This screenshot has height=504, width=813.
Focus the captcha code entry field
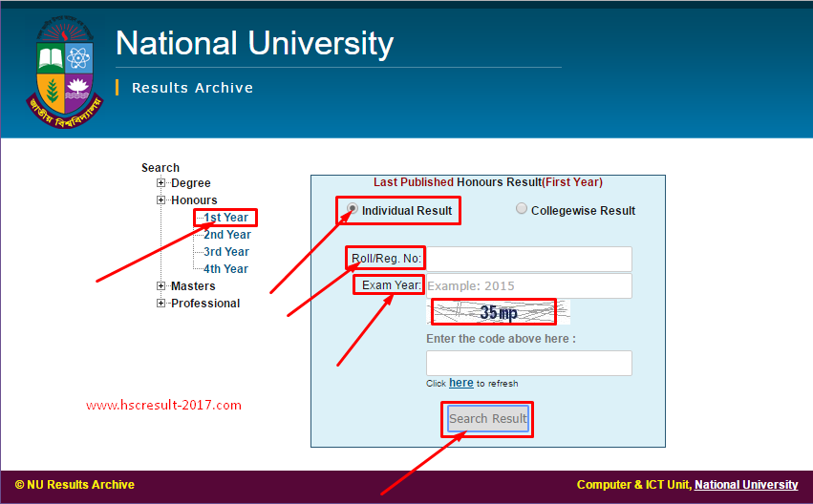[x=529, y=363]
